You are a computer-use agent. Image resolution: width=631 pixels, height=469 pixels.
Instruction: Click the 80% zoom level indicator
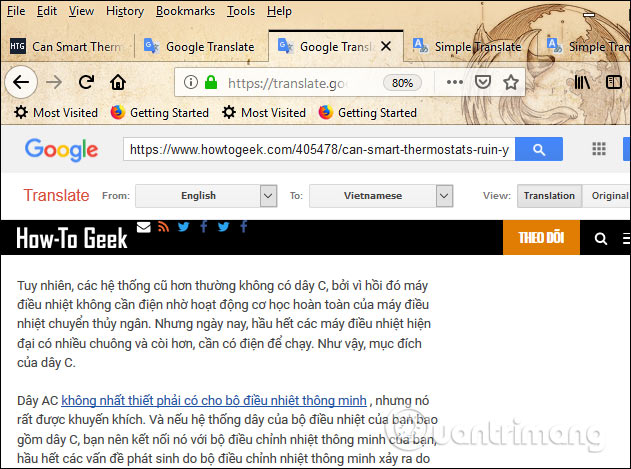pos(402,83)
